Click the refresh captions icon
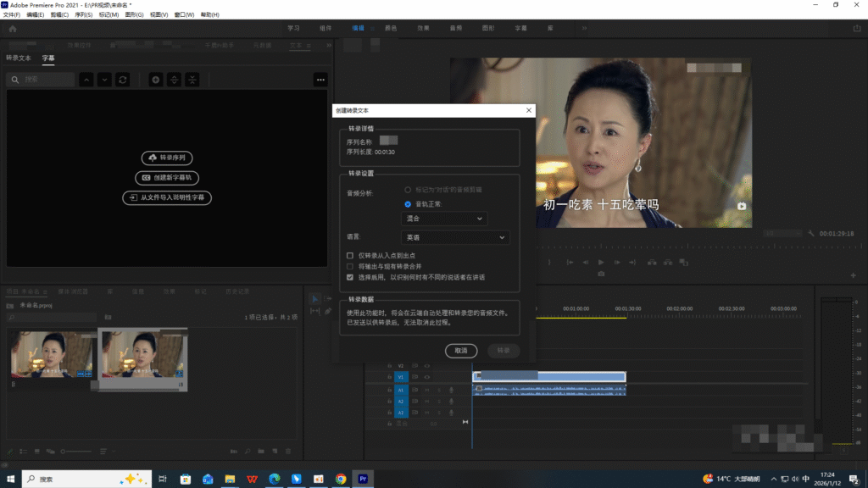868x488 pixels. tap(123, 80)
